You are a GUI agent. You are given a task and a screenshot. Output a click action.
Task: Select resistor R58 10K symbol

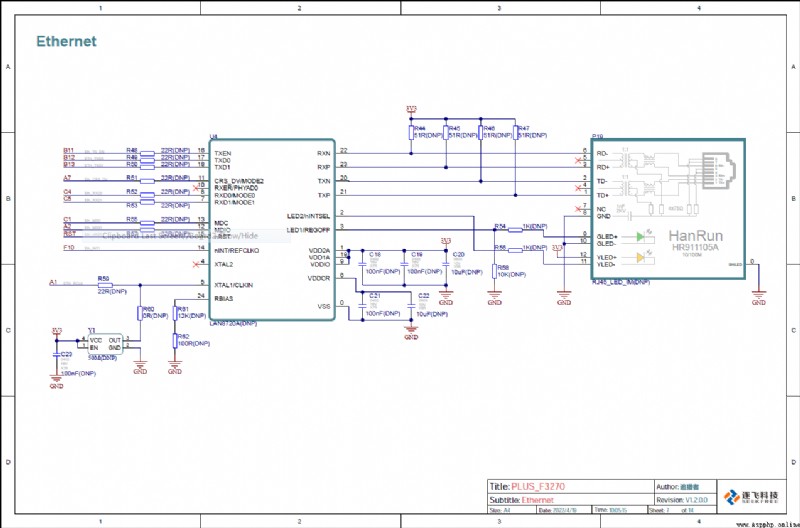pos(494,271)
